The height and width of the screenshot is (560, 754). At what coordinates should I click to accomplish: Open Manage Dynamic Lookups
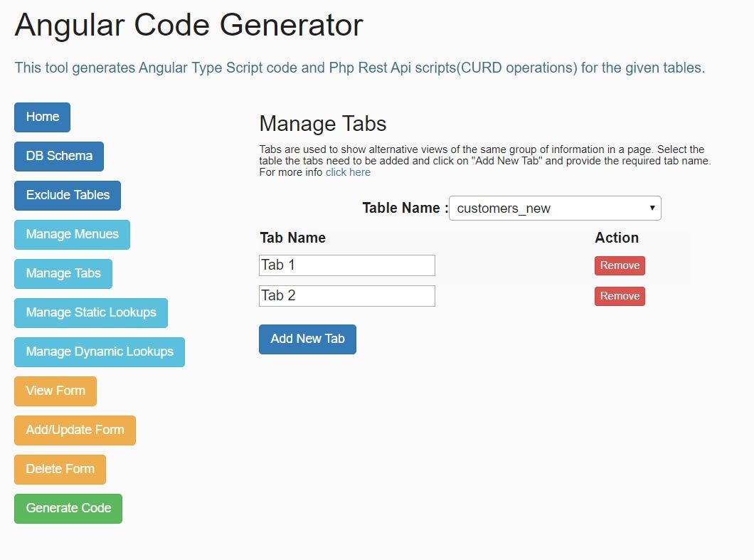tap(100, 352)
